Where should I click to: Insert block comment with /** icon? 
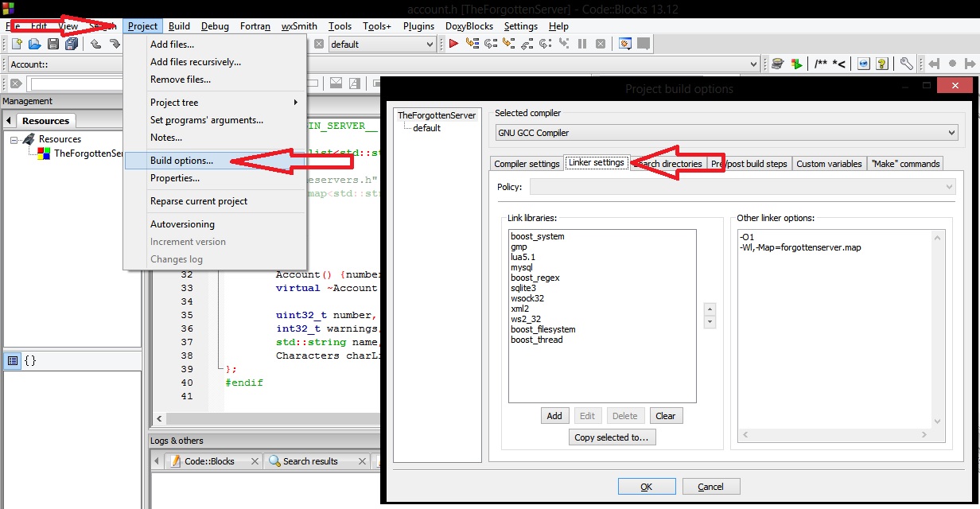[820, 64]
